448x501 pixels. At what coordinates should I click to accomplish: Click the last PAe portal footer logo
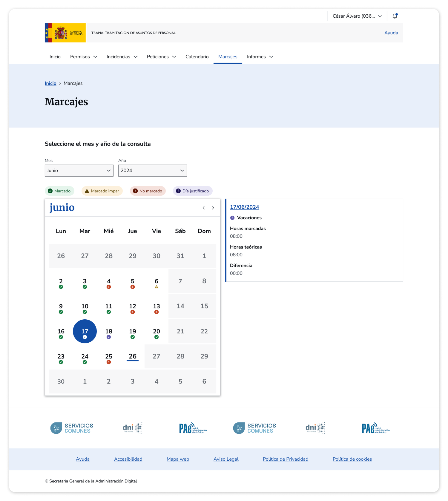(x=375, y=428)
